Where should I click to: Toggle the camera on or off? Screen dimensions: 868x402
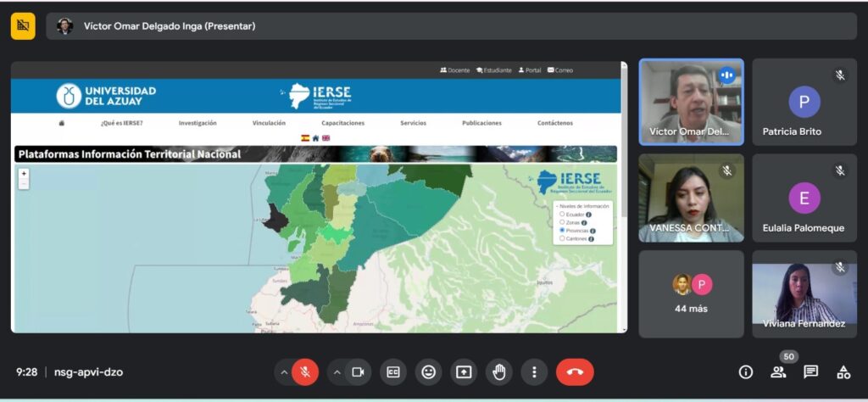[359, 372]
